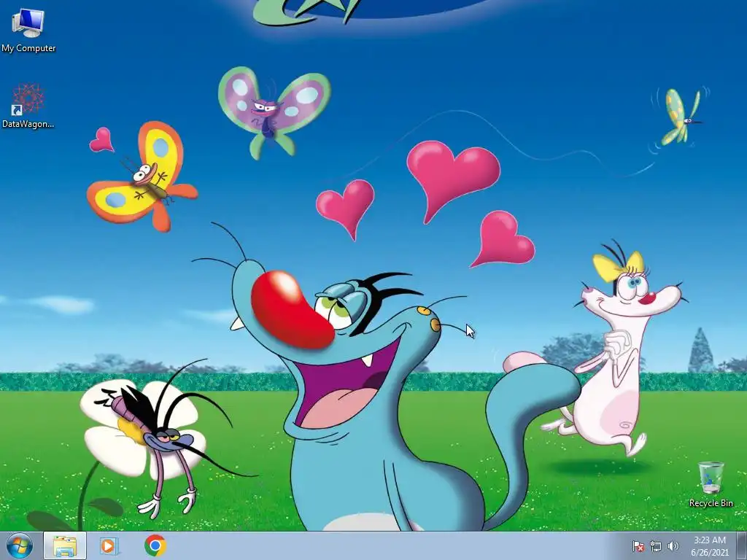Screen dimensions: 747x560
Task: Launch Windows Media Player from the taskbar
Action: pyautogui.click(x=109, y=545)
